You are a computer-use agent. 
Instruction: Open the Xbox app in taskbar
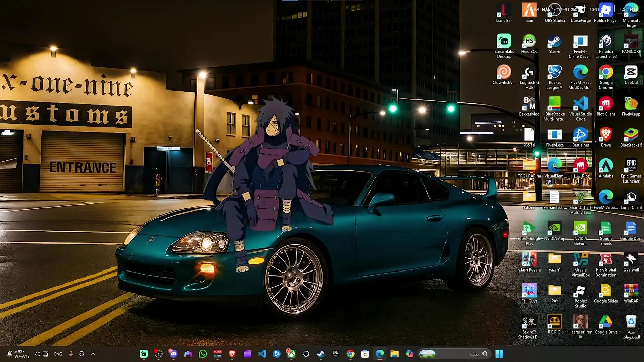coord(291,354)
